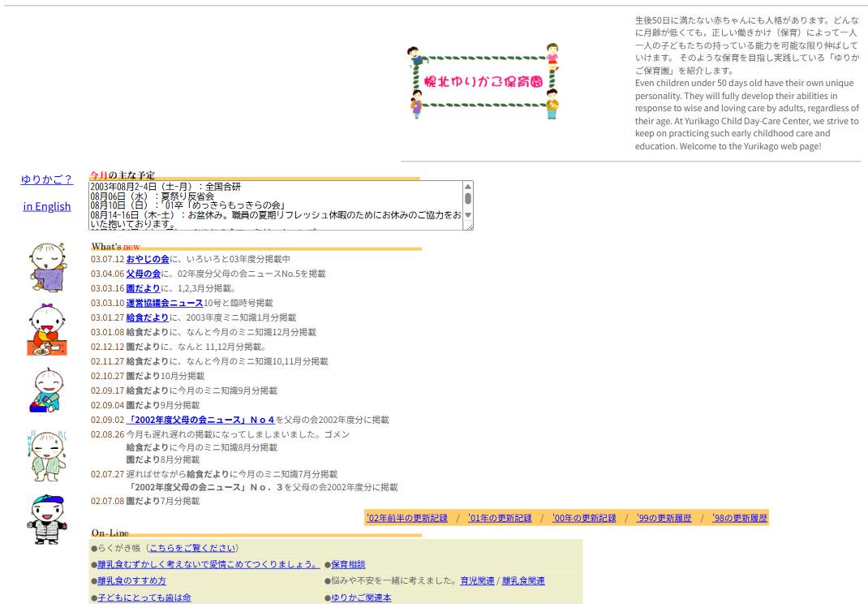Click the 02.09.04 園だより9月分掲載 entry

point(145,405)
